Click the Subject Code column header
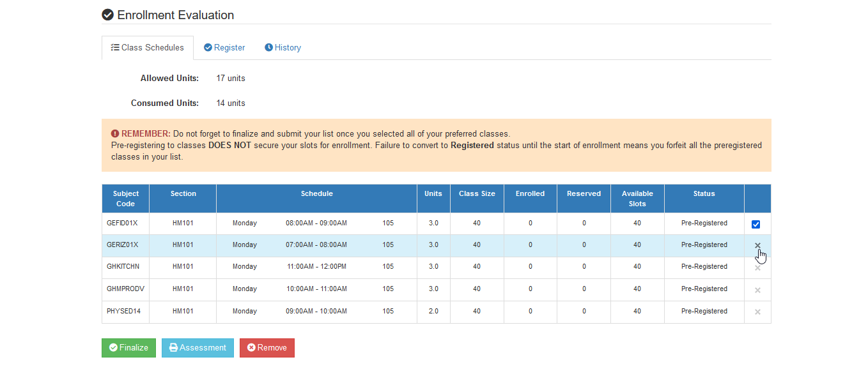 tap(125, 199)
